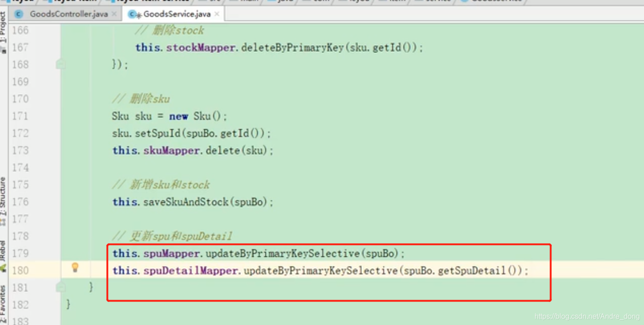Click 'skuMapper' on line 173
The width and height of the screenshot is (644, 325).
[172, 151]
